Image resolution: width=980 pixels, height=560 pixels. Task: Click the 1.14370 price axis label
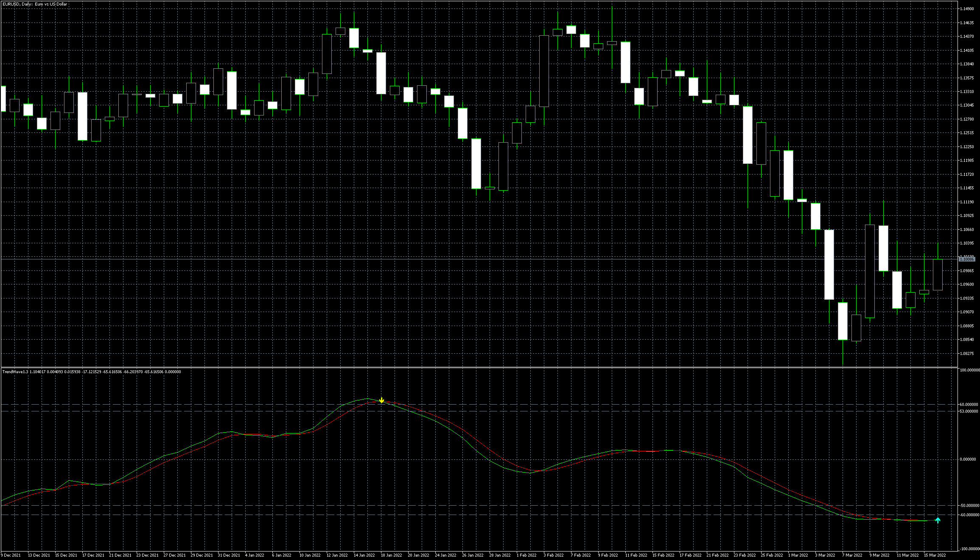tap(967, 37)
